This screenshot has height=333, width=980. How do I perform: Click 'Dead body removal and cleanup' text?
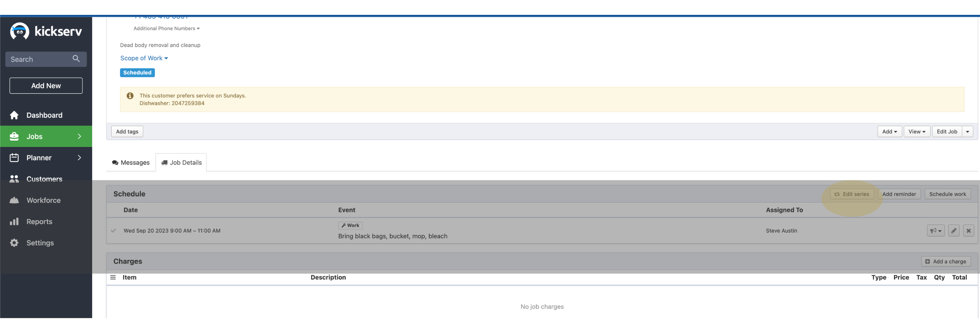click(160, 45)
